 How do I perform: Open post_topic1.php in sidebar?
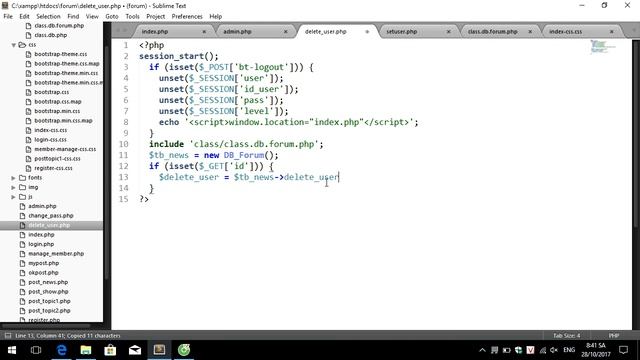pyautogui.click(x=49, y=301)
